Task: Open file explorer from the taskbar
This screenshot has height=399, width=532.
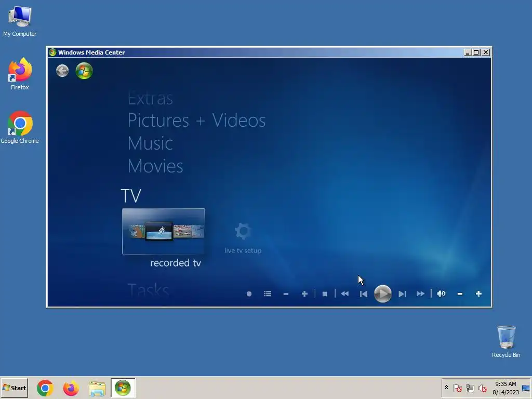Action: point(97,388)
